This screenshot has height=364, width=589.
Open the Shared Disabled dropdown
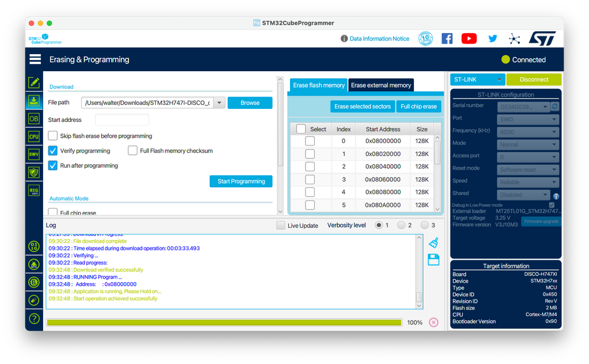coord(524,195)
